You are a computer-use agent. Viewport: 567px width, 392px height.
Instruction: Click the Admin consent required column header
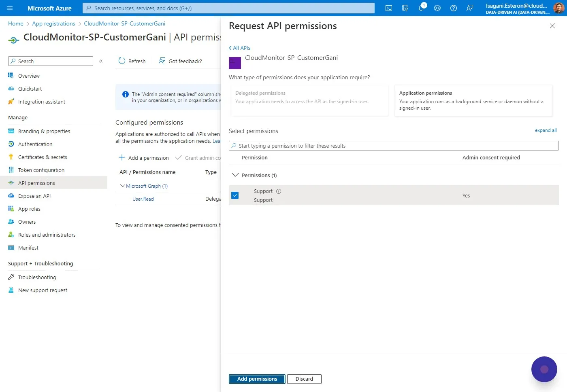click(x=491, y=158)
